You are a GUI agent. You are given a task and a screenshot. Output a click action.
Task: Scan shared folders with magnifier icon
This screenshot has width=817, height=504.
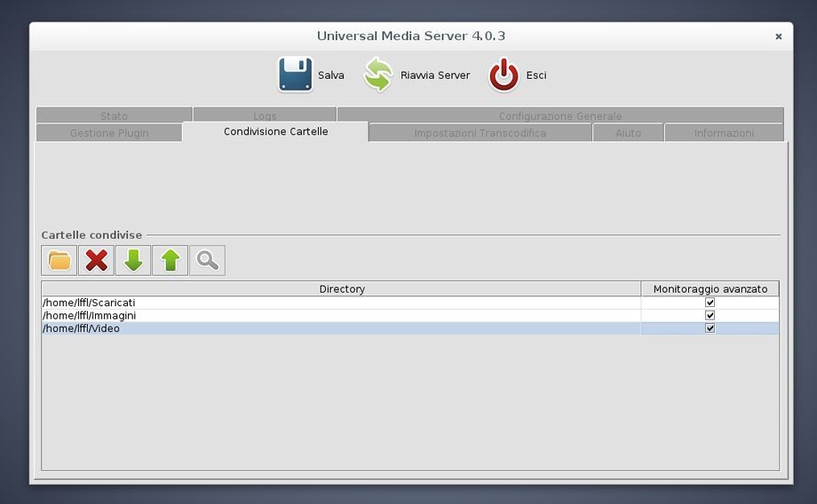(x=208, y=260)
